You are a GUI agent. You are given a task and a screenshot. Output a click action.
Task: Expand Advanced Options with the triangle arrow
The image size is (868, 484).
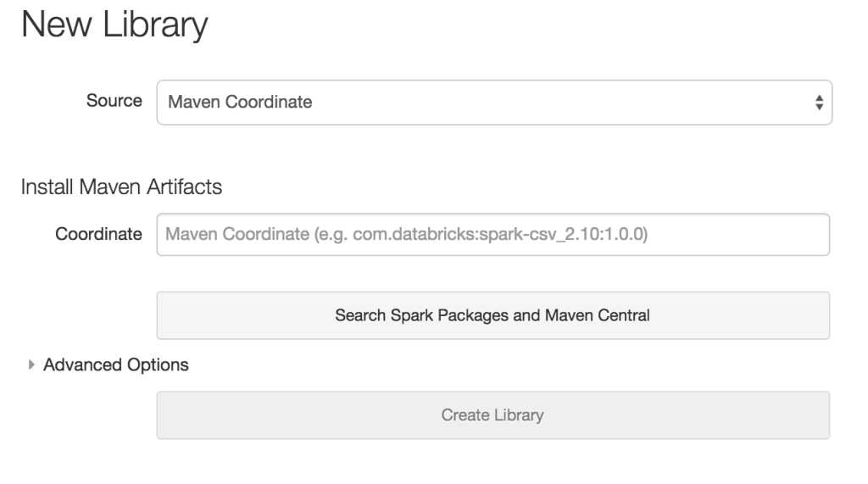(33, 364)
